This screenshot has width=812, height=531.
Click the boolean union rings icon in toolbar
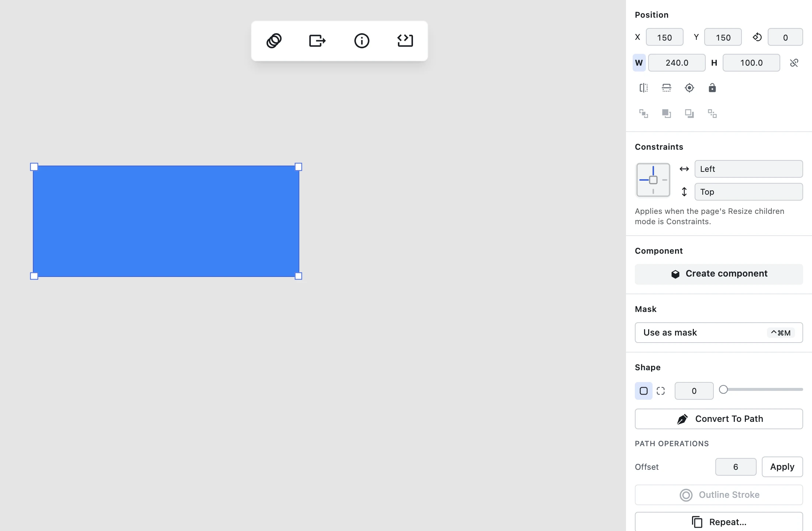click(274, 41)
